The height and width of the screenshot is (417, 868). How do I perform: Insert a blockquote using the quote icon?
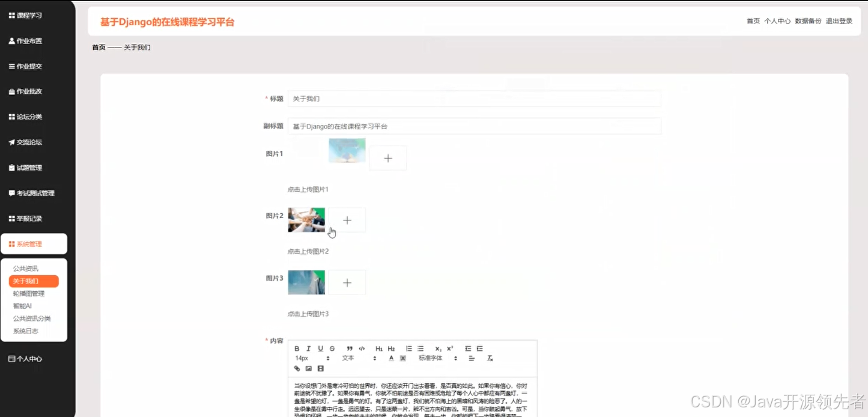click(348, 349)
